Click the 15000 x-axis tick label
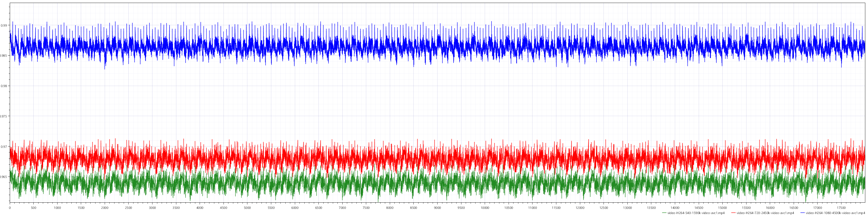 [x=722, y=208]
